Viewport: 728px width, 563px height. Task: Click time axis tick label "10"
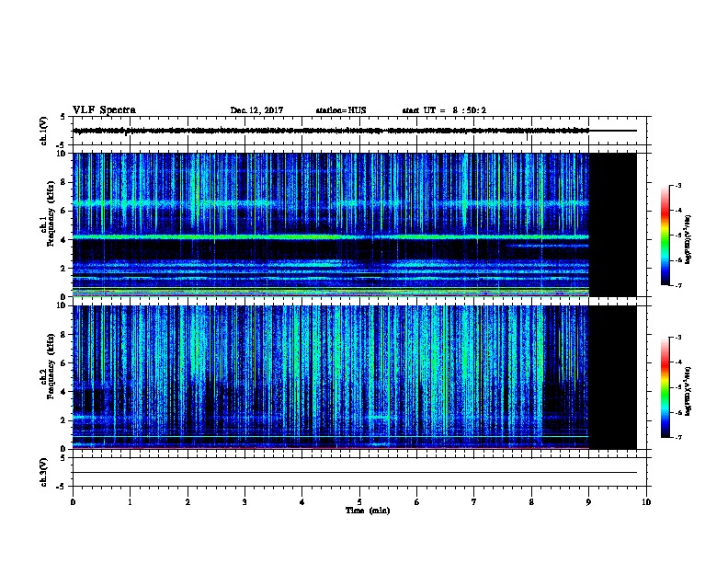pyautogui.click(x=646, y=501)
